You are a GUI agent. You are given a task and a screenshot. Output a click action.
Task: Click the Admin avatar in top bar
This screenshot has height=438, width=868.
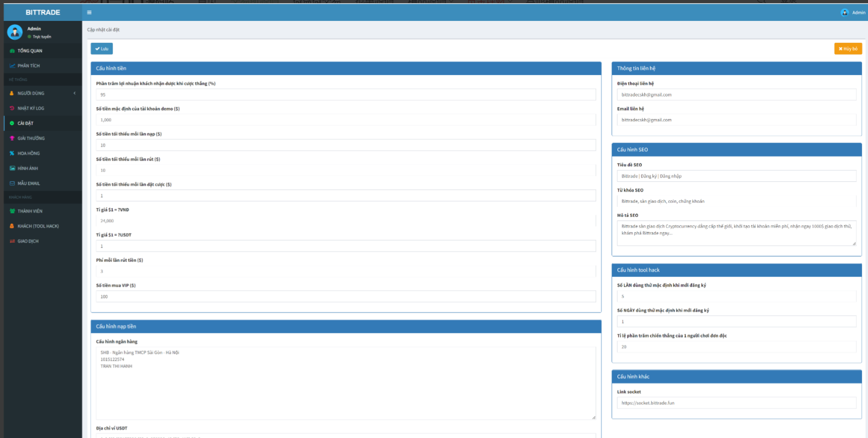click(844, 12)
